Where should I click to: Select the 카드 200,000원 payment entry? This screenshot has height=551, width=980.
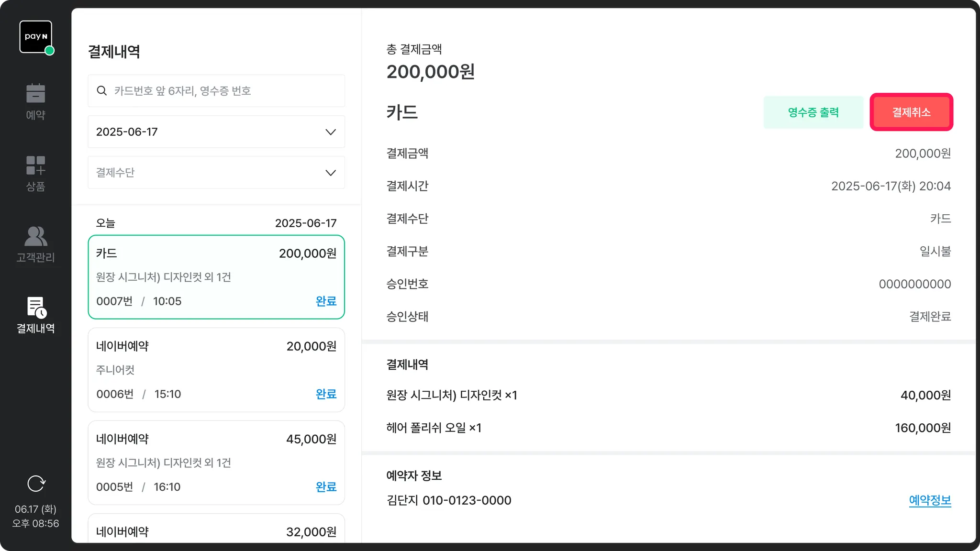click(216, 277)
